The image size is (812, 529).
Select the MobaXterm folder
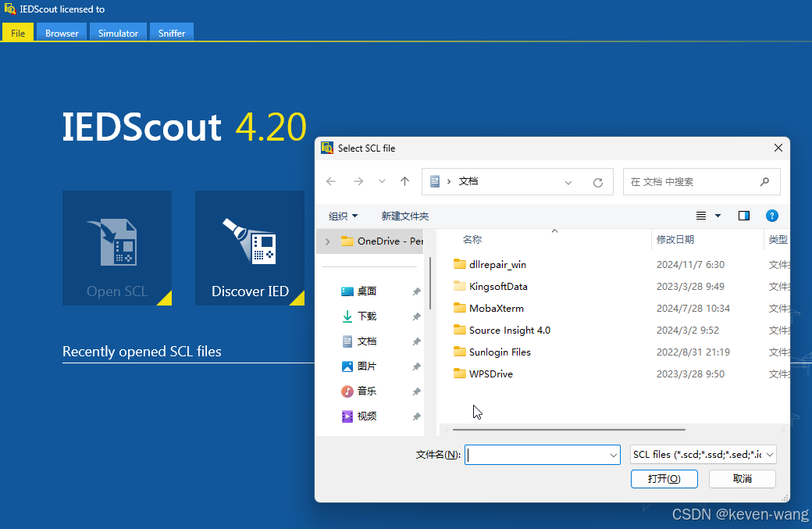pyautogui.click(x=496, y=309)
